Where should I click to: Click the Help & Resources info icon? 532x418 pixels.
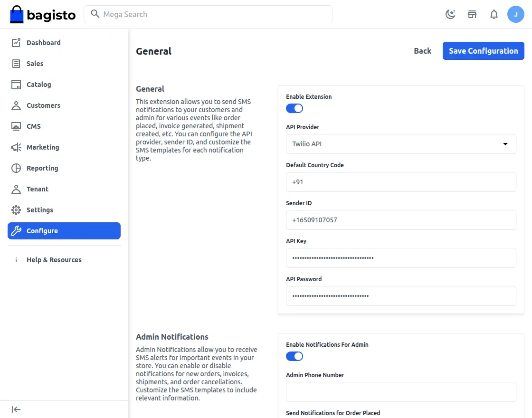16,260
